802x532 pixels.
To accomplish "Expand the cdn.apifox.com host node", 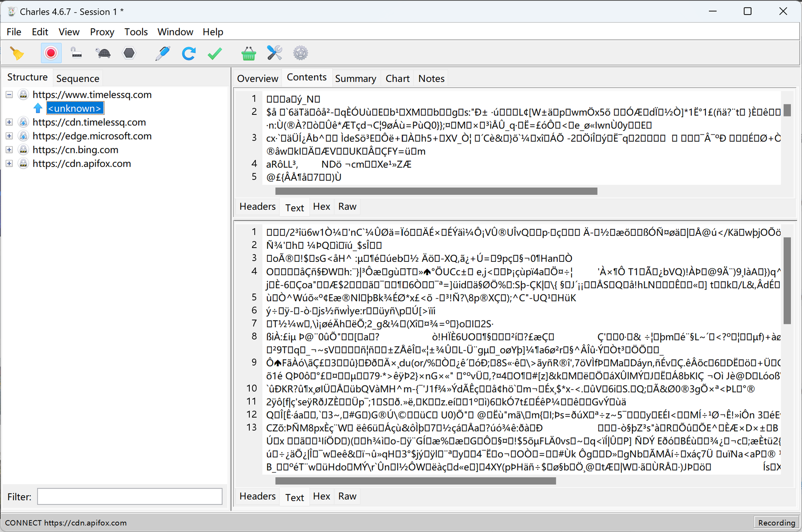I will point(9,164).
